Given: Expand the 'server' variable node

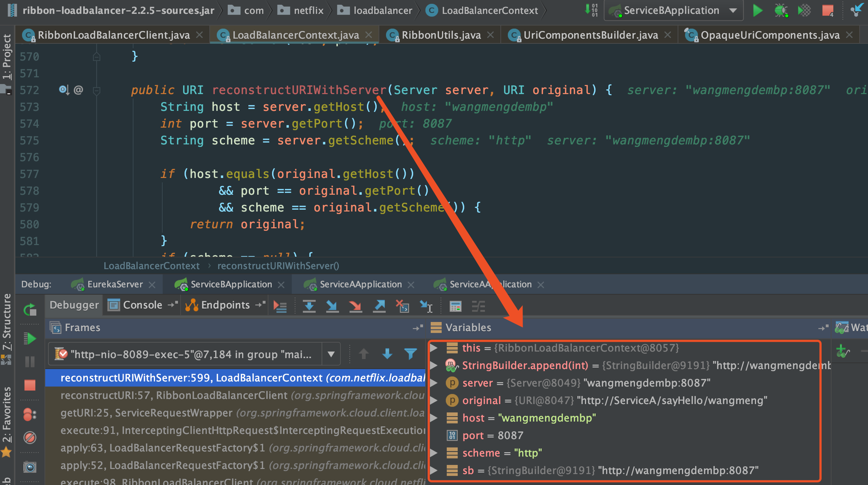Looking at the screenshot, I should point(434,383).
